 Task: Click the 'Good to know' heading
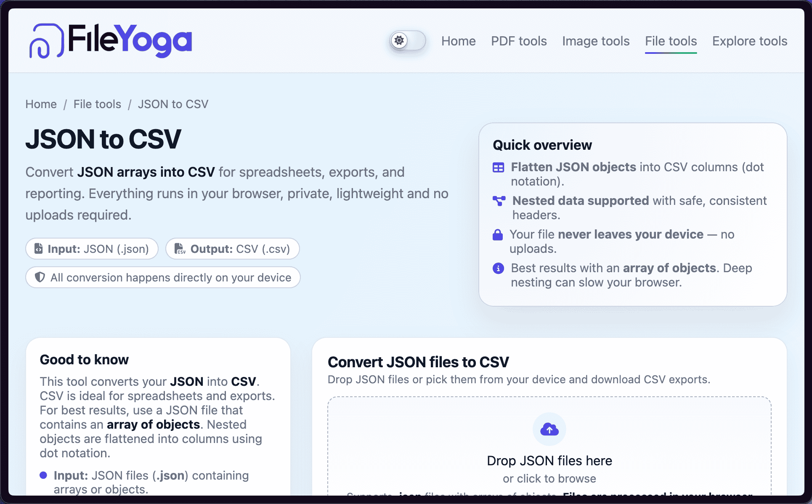pos(84,360)
